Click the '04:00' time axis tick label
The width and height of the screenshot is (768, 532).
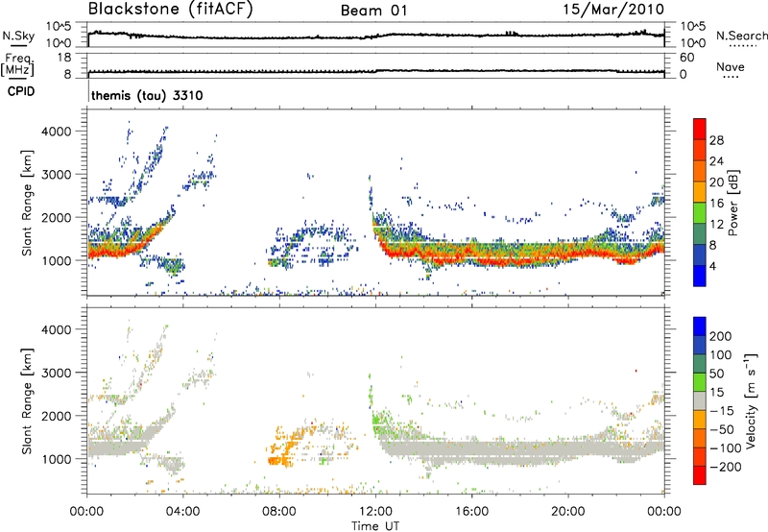tap(182, 512)
